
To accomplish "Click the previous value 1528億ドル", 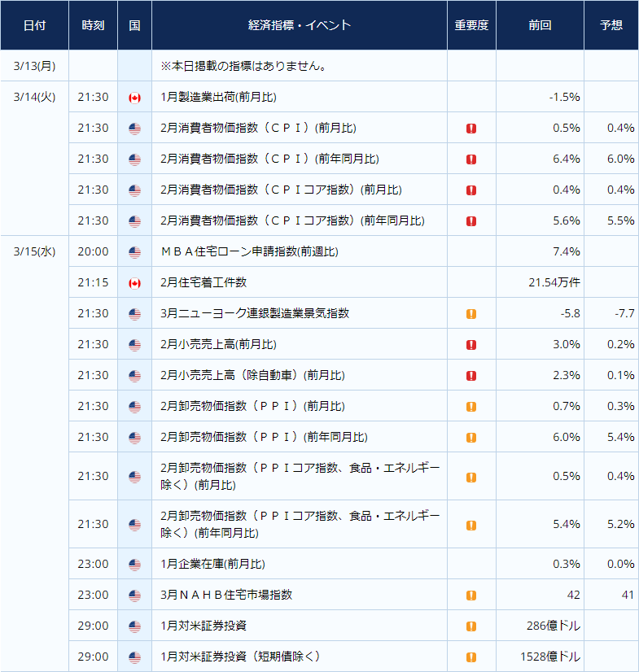I will 550,657.
